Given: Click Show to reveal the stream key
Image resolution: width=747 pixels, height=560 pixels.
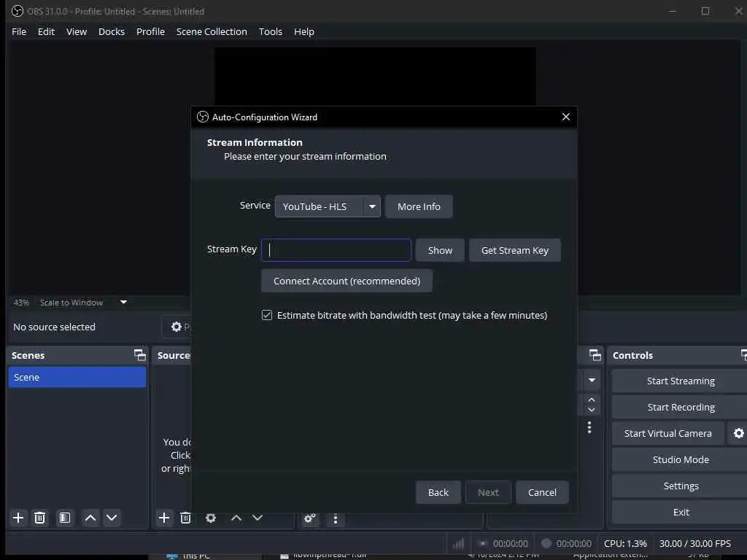Looking at the screenshot, I should (440, 250).
